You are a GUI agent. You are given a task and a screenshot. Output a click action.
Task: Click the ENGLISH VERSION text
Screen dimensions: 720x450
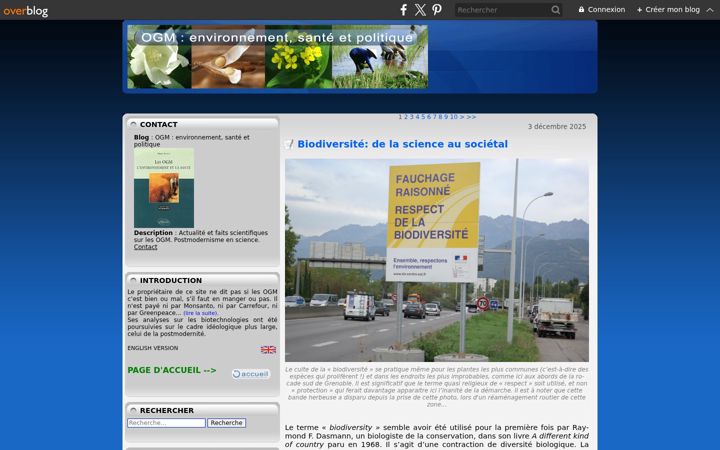coord(153,348)
